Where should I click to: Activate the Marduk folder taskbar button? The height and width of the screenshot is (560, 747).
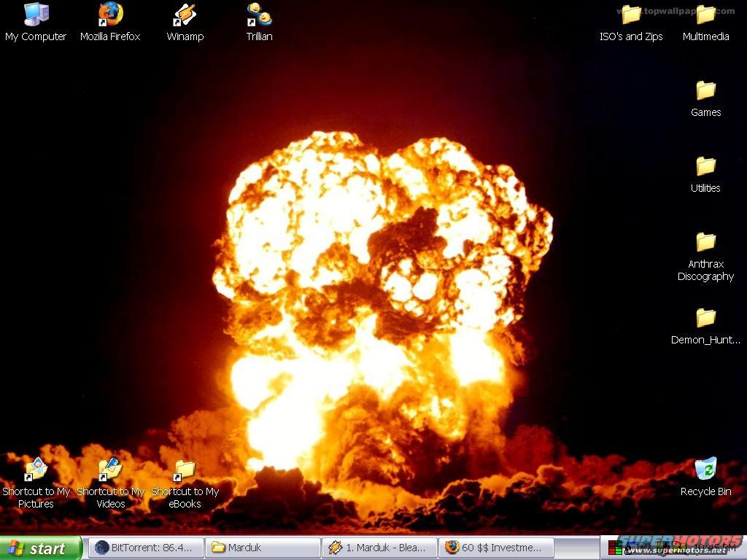coord(262,548)
